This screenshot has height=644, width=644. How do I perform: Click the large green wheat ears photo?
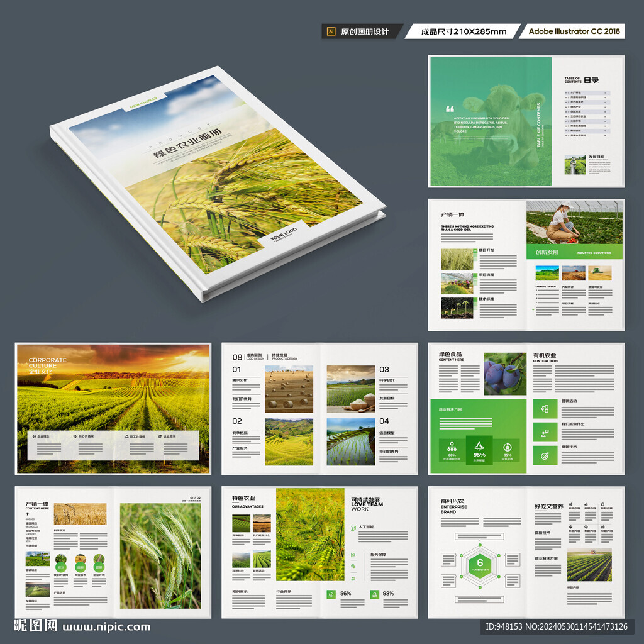pyautogui.click(x=160, y=556)
